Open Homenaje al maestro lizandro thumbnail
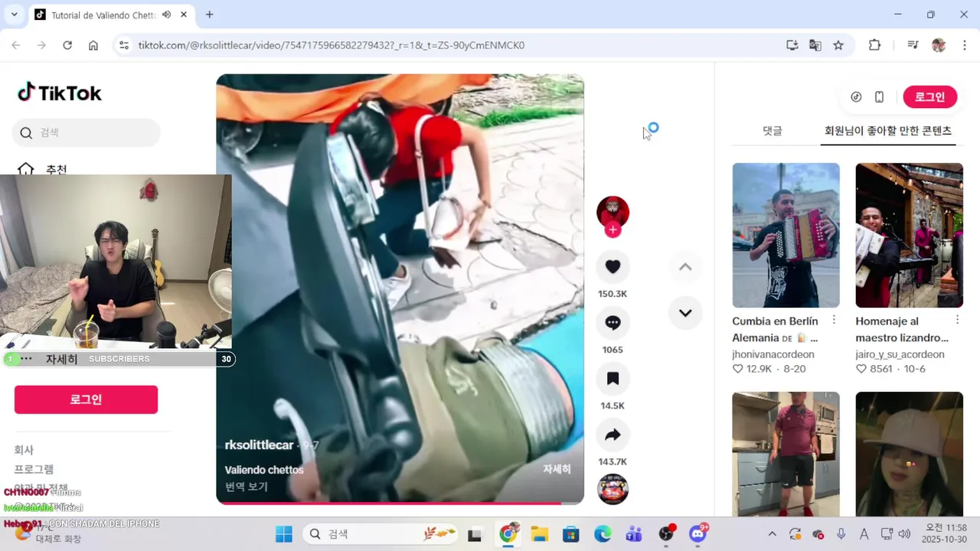 (x=909, y=235)
